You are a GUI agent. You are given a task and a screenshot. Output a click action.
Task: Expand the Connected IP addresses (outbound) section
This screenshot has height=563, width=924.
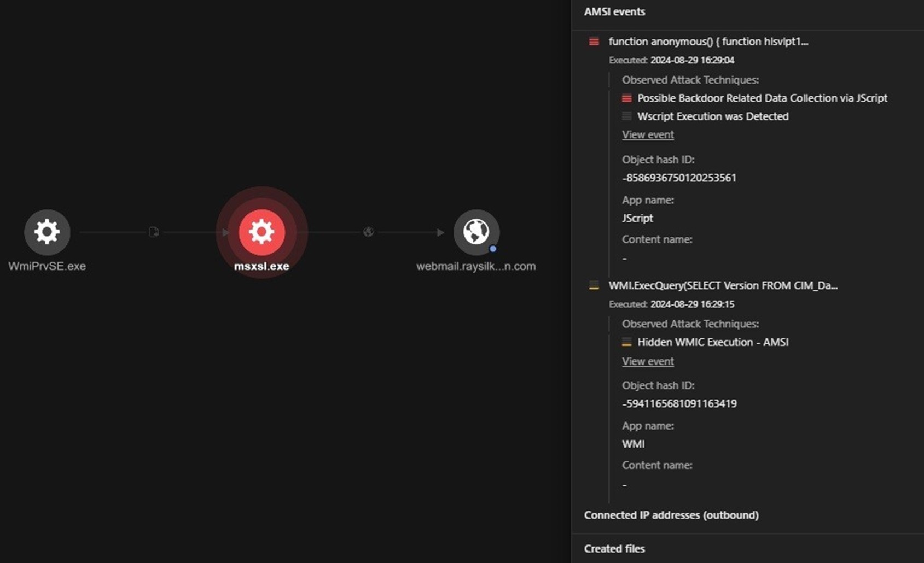(x=671, y=515)
